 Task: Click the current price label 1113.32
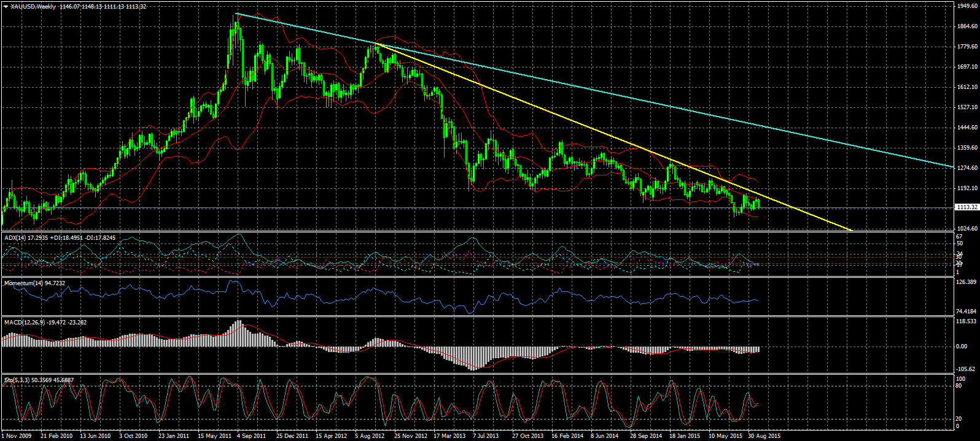pyautogui.click(x=966, y=207)
